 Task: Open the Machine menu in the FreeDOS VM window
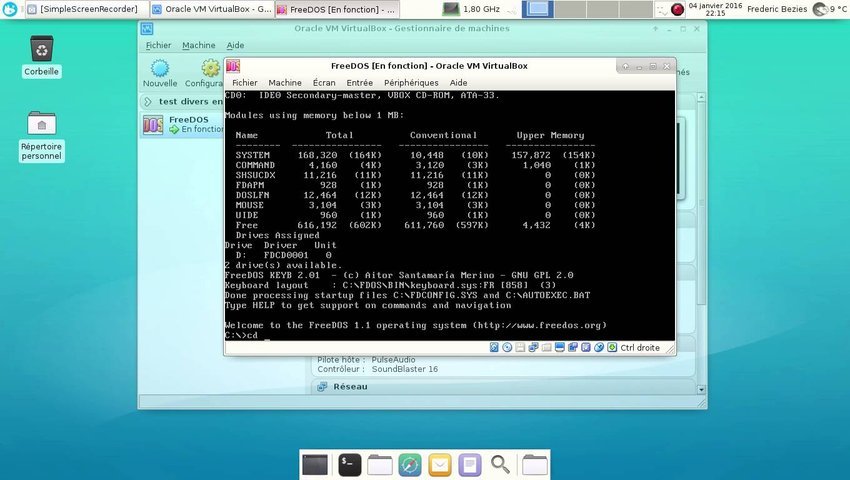coord(285,82)
